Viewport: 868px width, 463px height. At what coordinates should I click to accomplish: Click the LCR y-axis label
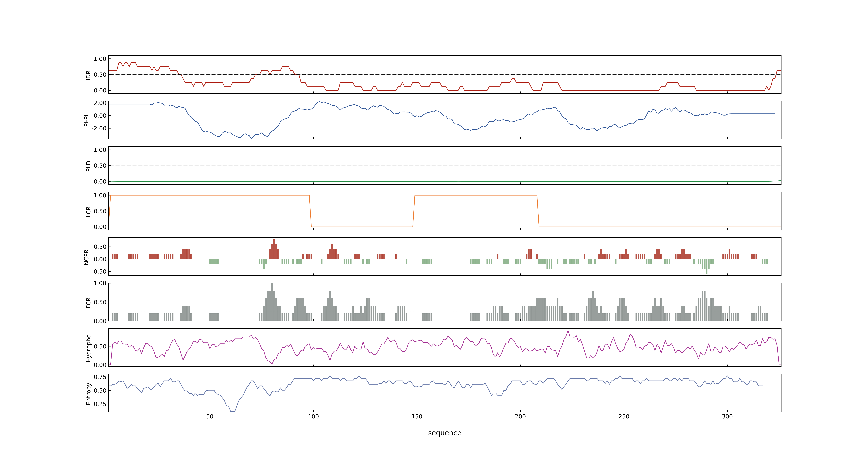88,211
